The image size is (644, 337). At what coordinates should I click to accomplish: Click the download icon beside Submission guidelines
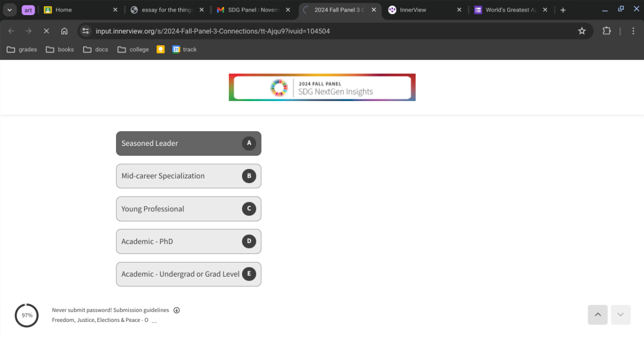coord(177,310)
